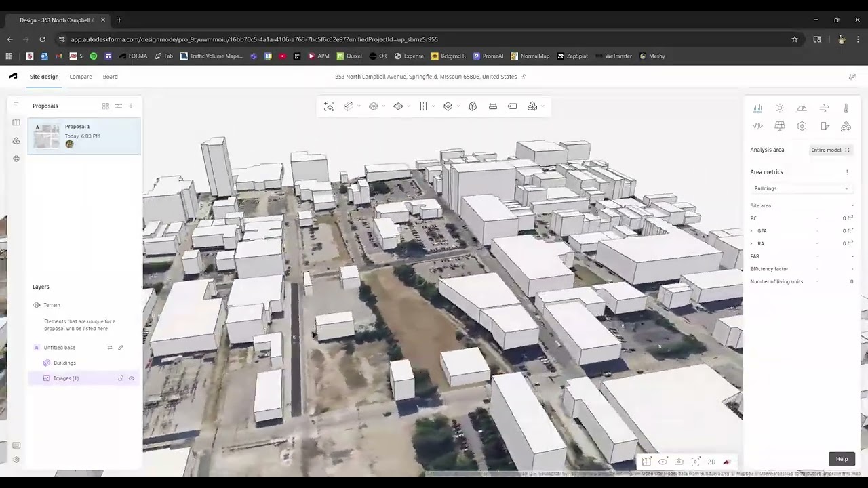Open the stacked cubes library tool
Screen dimensions: 868x488
coord(532,106)
